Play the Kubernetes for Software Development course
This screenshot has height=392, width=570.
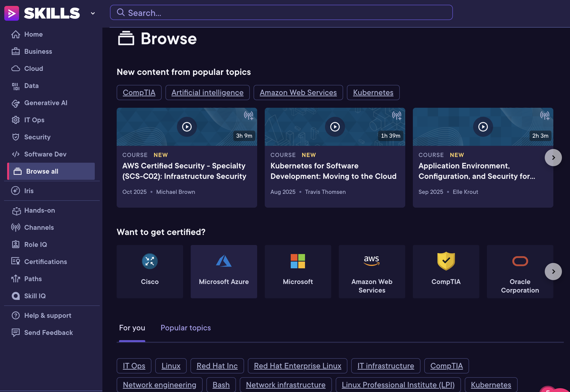click(x=335, y=127)
